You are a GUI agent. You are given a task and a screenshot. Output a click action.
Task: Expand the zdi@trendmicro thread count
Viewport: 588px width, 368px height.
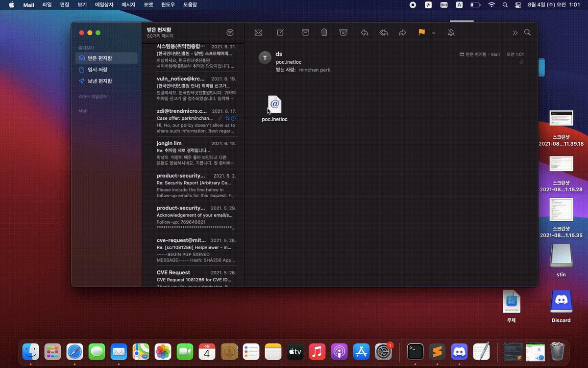[x=230, y=118]
